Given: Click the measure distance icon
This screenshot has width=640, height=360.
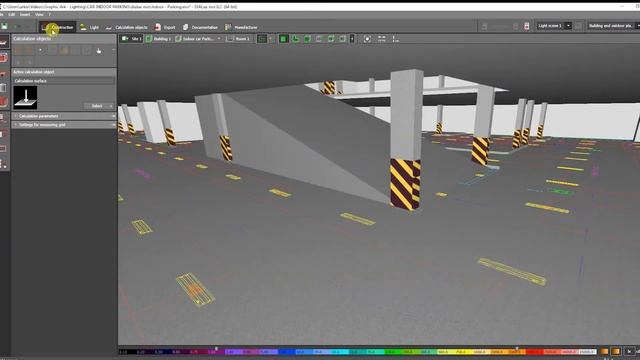Looking at the screenshot, I should (382, 39).
